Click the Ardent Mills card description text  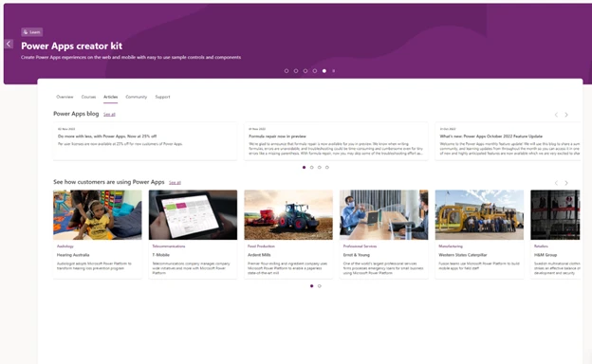287,268
